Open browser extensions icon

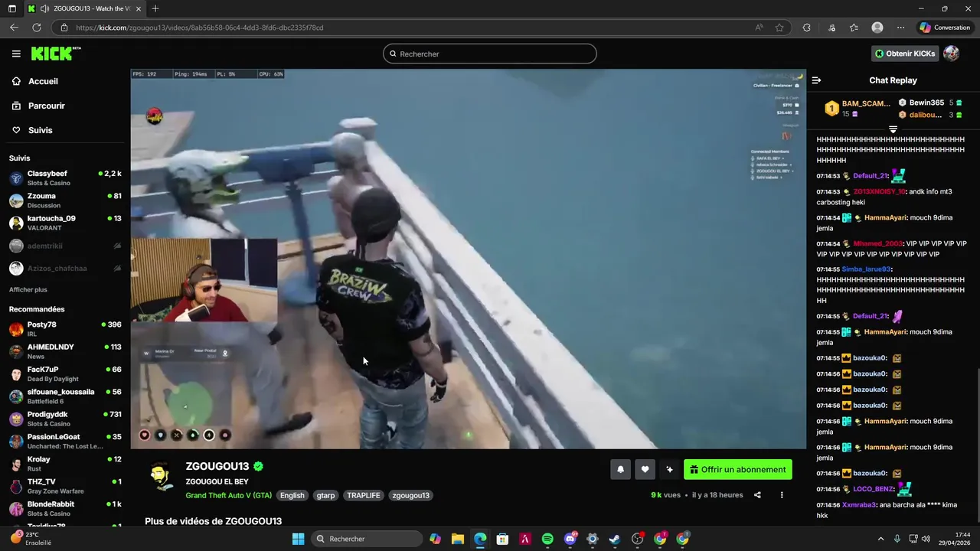coord(806,28)
